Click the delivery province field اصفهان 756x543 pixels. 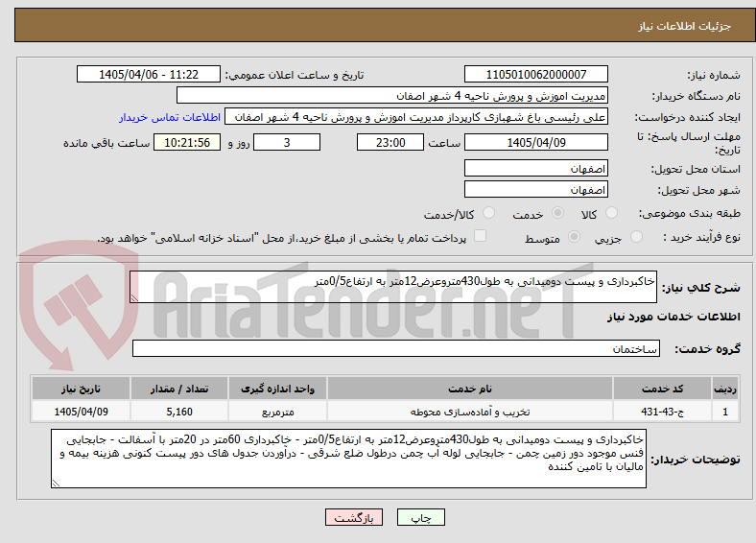pos(536,168)
